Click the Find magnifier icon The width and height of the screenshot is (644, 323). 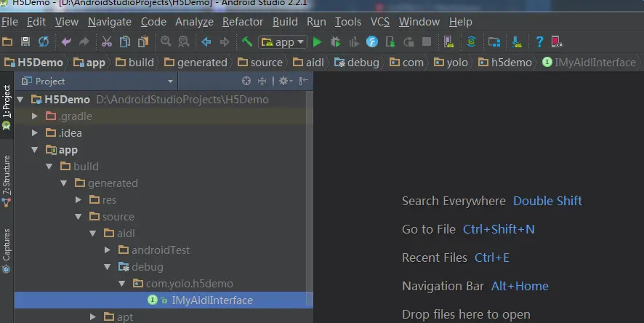(x=166, y=41)
